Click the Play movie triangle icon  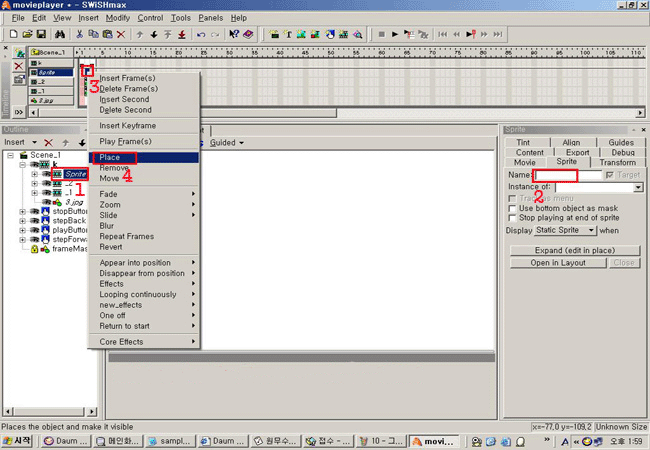pyautogui.click(x=395, y=34)
